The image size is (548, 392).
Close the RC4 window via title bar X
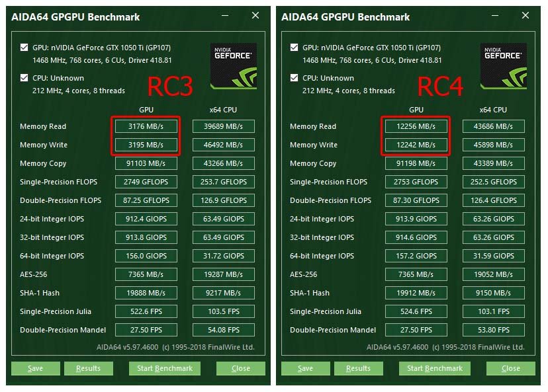[525, 15]
